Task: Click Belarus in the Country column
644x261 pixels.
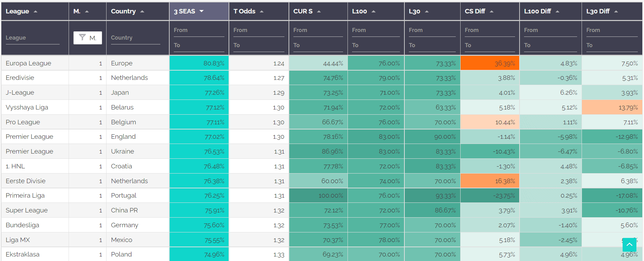Action: (x=122, y=107)
